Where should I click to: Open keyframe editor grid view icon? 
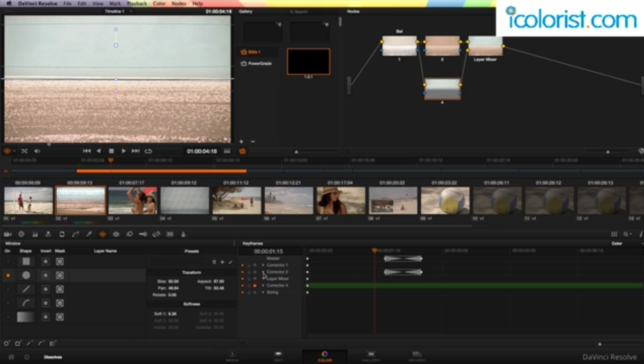point(614,234)
